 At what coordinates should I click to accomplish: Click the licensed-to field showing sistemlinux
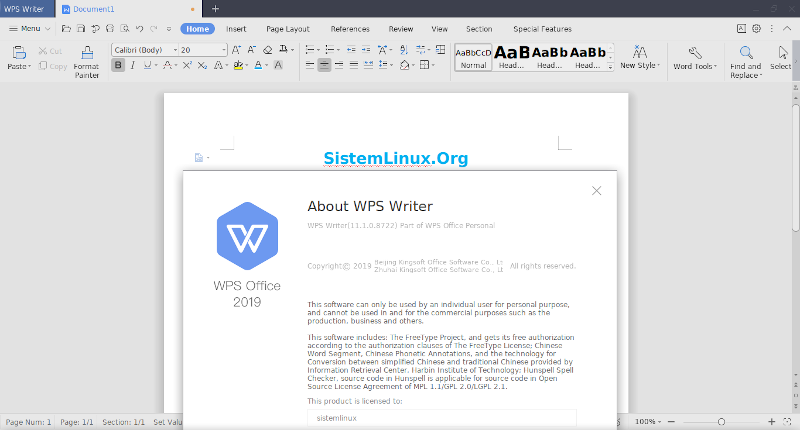pos(442,418)
